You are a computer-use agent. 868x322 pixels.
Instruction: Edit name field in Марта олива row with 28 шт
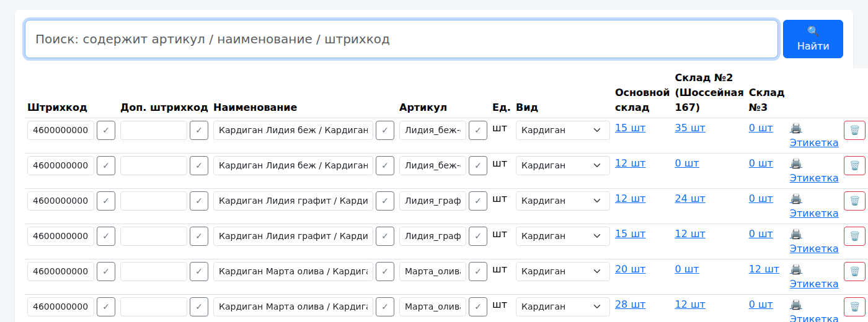(x=293, y=307)
